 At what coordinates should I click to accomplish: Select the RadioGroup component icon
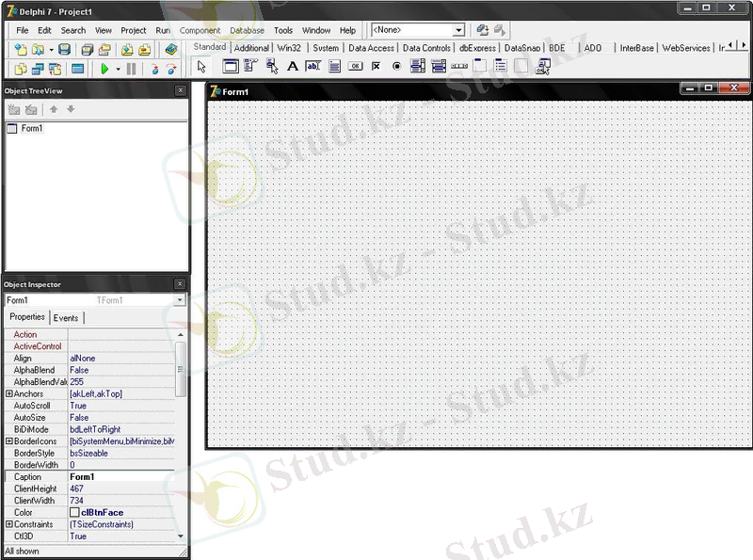tap(501, 66)
